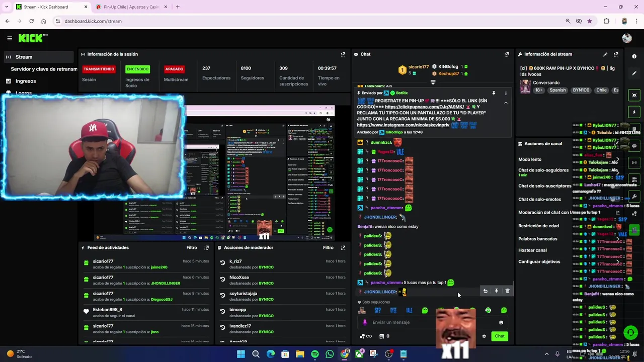Viewport: 644px width, 362px height.
Task: Pin the hovered JHONDILLINGER chat message
Action: (x=496, y=291)
